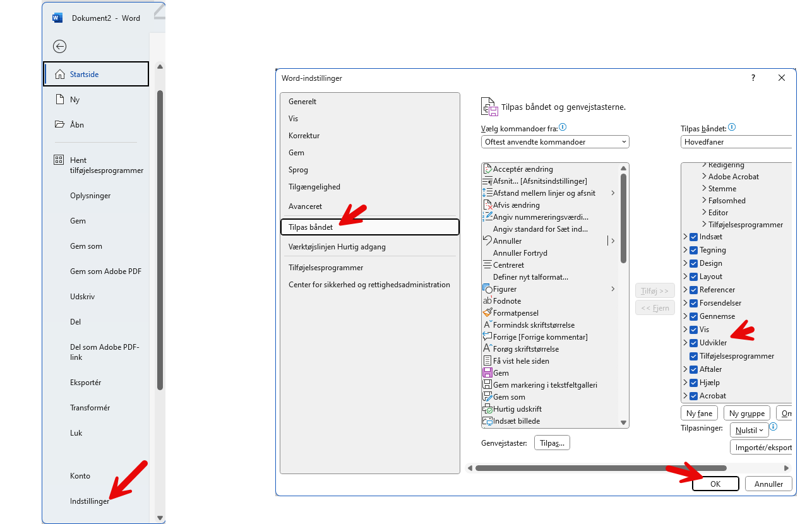Click the Ny blank document icon
This screenshot has height=524, width=812.
point(60,99)
